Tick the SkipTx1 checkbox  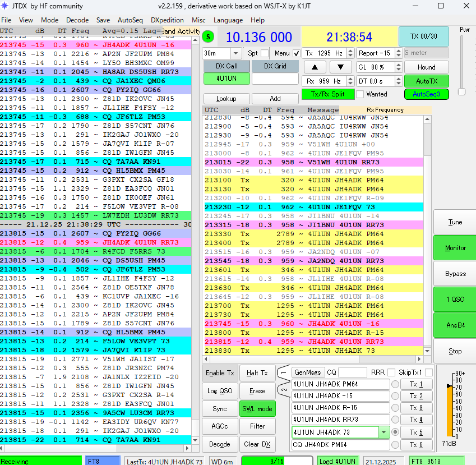point(429,372)
